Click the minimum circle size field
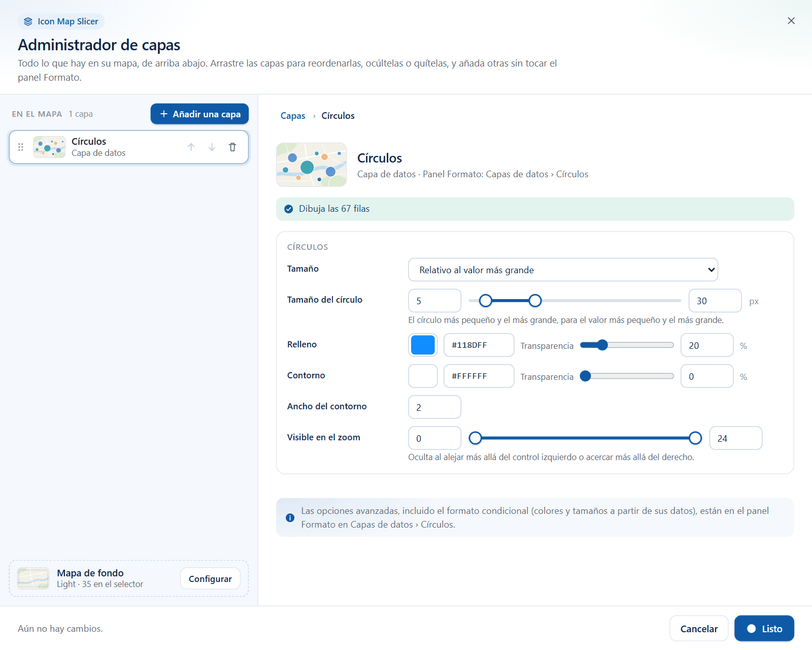The width and height of the screenshot is (812, 650). tap(435, 301)
